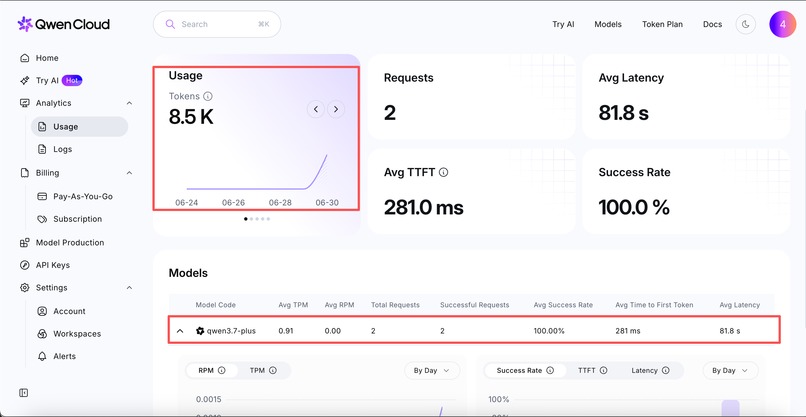
Task: Click the 8.5 K tokens value
Action: coord(191,118)
